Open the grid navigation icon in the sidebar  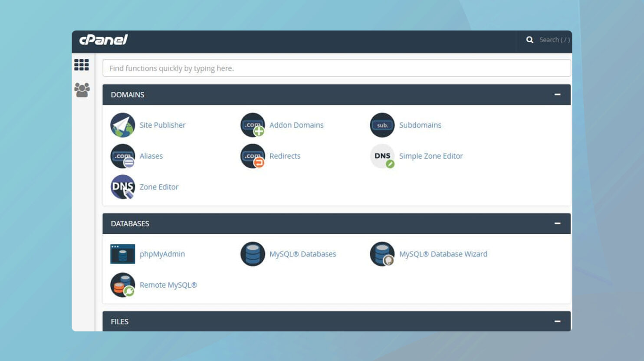coord(82,65)
